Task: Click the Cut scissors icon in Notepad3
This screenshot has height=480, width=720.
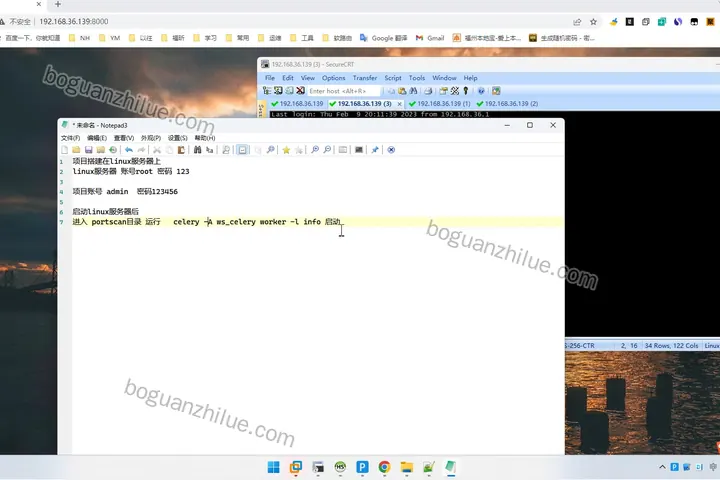Action: tap(157, 150)
